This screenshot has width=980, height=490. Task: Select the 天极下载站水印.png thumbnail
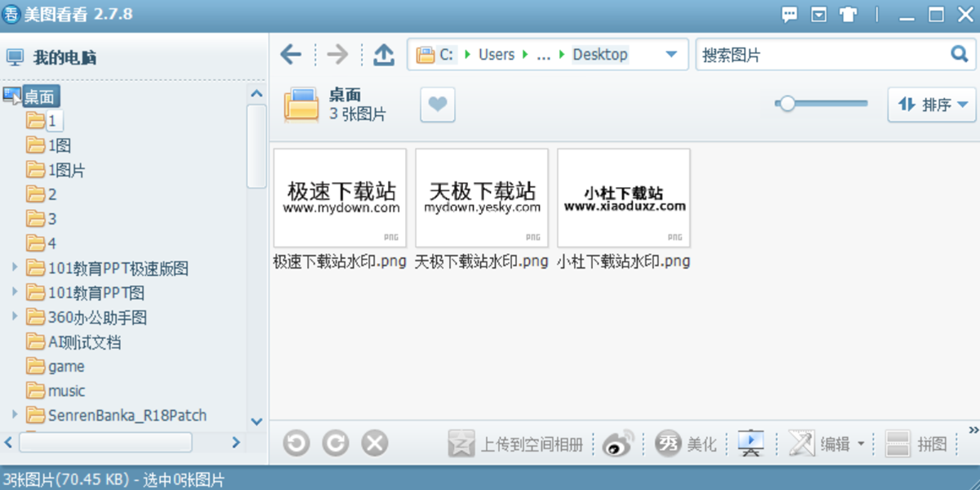tap(482, 198)
